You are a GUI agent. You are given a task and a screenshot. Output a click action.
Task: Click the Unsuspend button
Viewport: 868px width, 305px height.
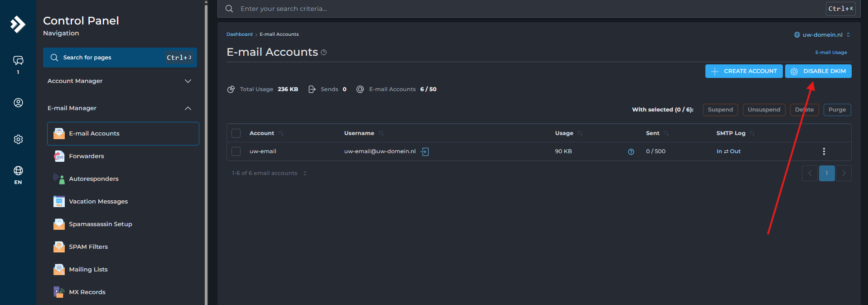pyautogui.click(x=764, y=110)
